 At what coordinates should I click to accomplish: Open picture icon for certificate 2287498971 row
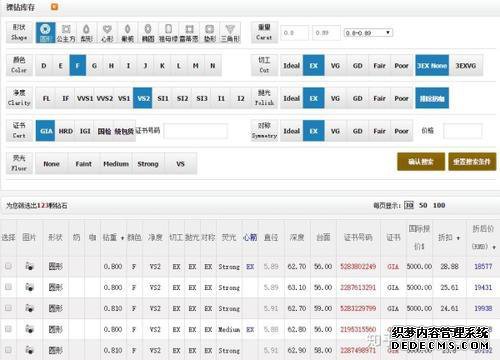click(x=30, y=350)
